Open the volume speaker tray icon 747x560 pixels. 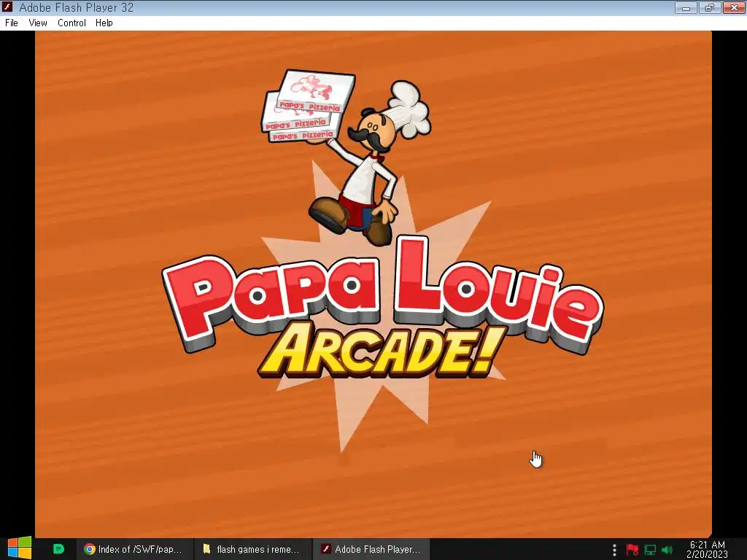(667, 550)
